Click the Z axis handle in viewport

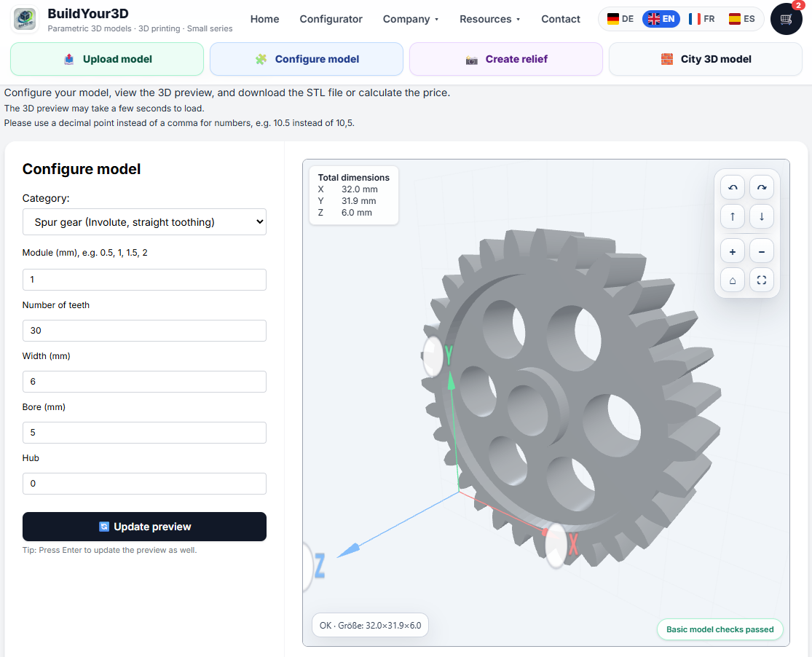tap(309, 566)
